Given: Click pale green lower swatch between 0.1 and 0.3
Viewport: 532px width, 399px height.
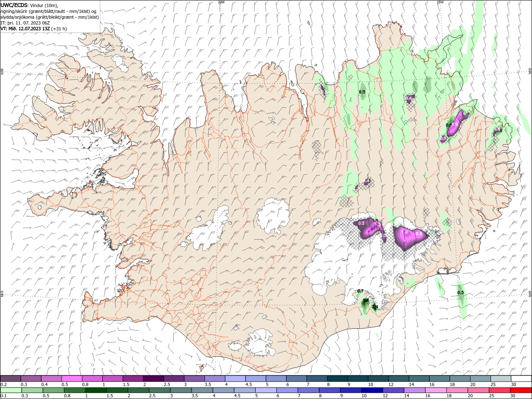Looking at the screenshot, I should point(11,390).
